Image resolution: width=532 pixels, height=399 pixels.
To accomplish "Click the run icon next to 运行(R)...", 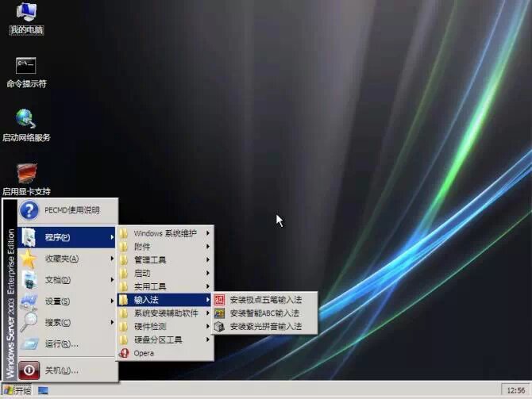I will (x=29, y=343).
